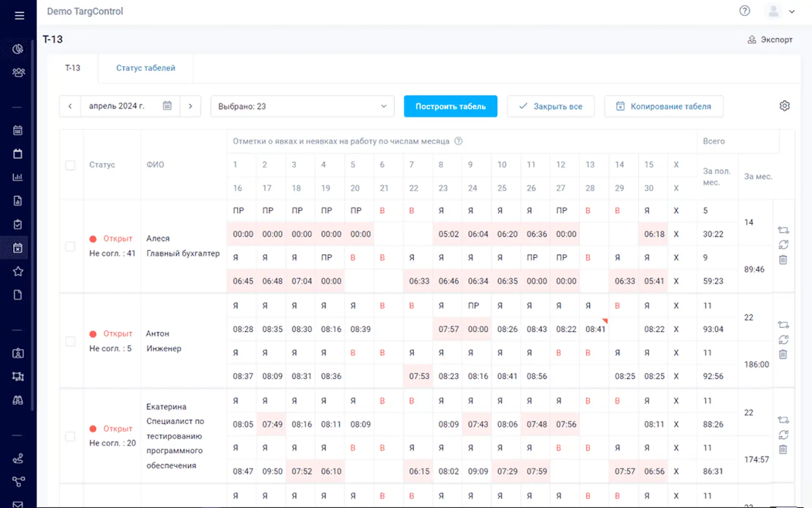Click the refresh icon in Антон row
The width and height of the screenshot is (812, 508).
pos(783,340)
